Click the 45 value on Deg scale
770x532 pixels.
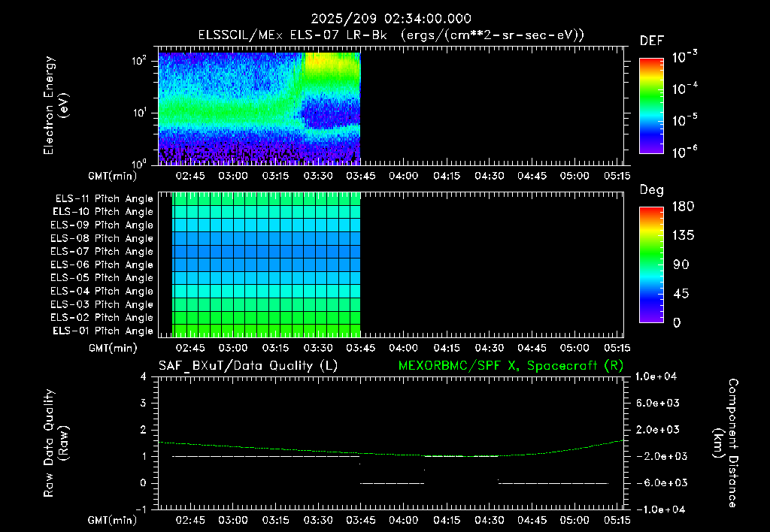pyautogui.click(x=681, y=294)
